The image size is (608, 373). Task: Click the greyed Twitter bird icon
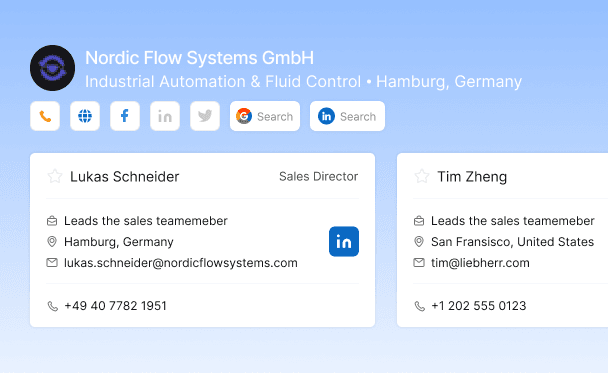point(205,116)
